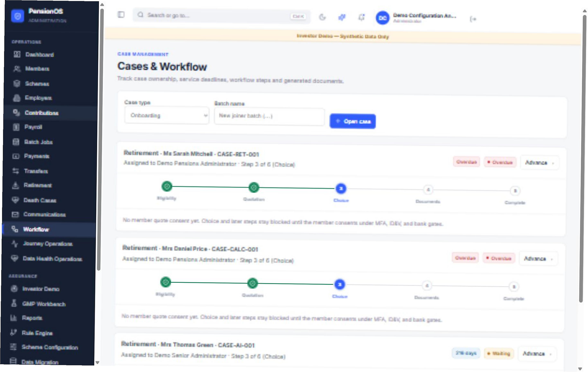The image size is (588, 372).
Task: Click the PensionOS shield logo icon
Action: (18, 16)
